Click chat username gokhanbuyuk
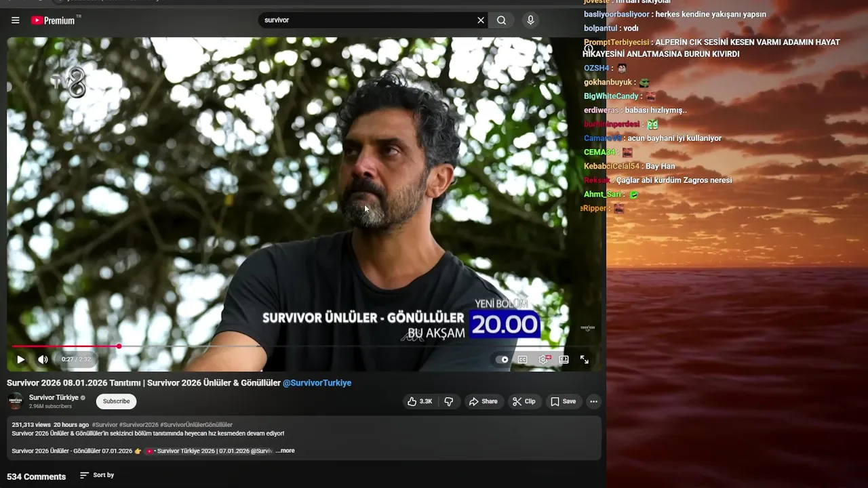 pos(608,83)
